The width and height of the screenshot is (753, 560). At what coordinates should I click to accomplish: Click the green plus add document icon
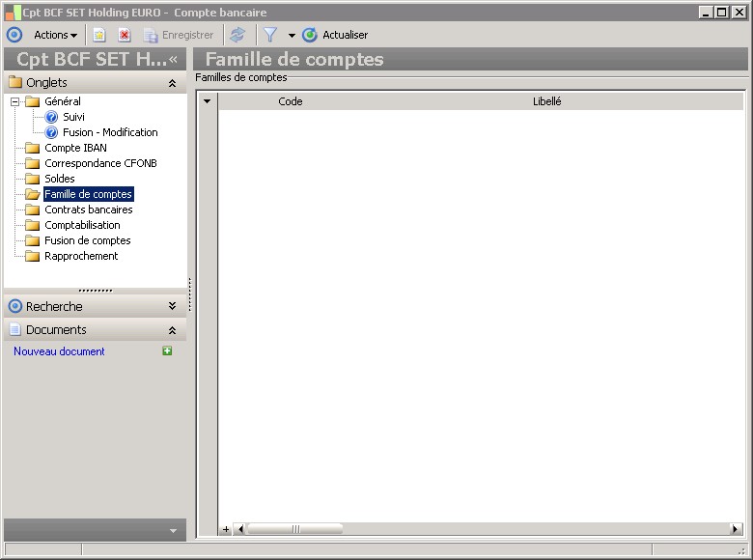click(x=167, y=350)
